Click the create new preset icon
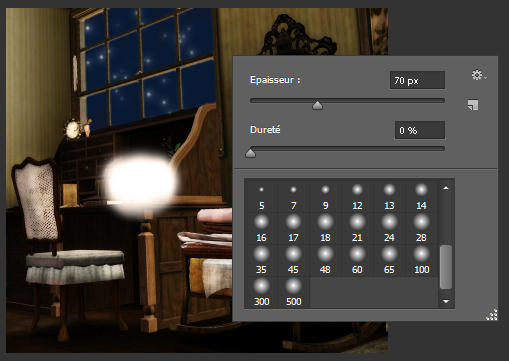 coord(473,105)
